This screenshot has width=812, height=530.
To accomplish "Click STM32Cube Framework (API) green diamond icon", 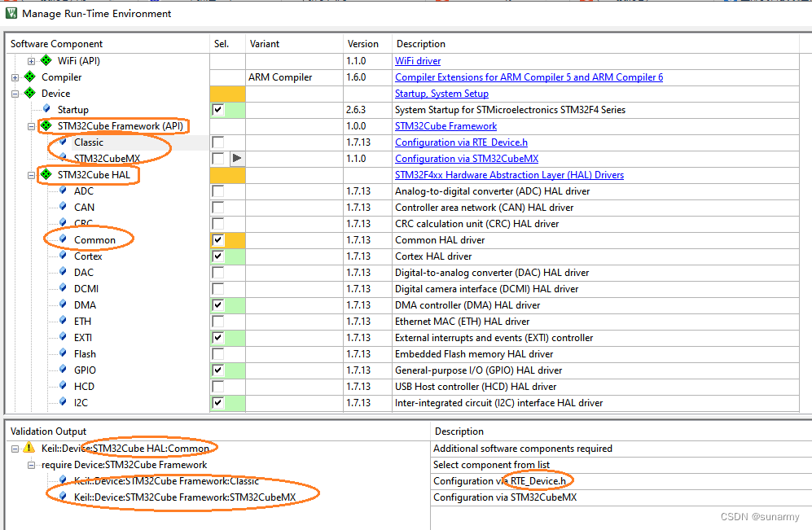I will coord(46,125).
